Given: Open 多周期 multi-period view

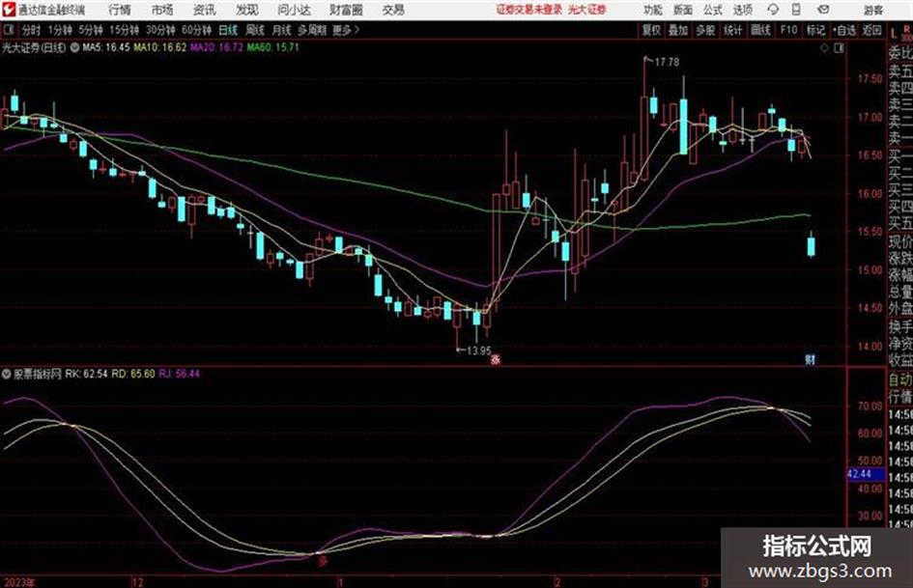Looking at the screenshot, I should pyautogui.click(x=312, y=30).
